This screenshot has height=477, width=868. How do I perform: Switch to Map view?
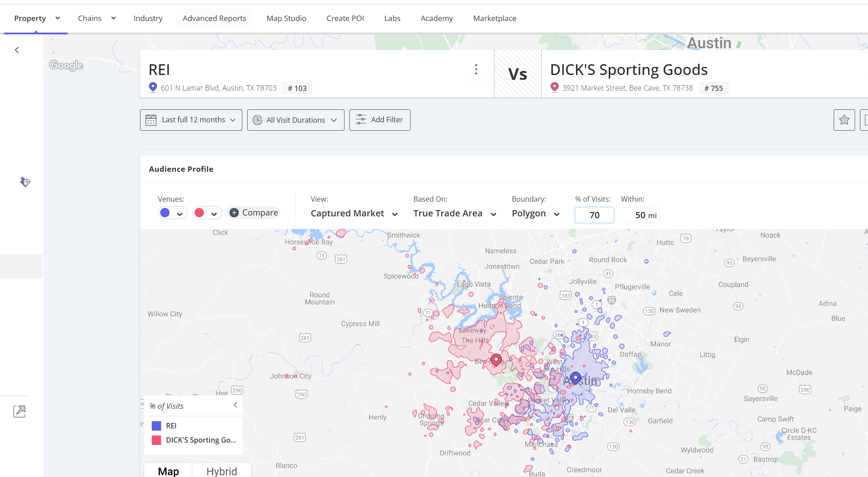click(x=168, y=471)
